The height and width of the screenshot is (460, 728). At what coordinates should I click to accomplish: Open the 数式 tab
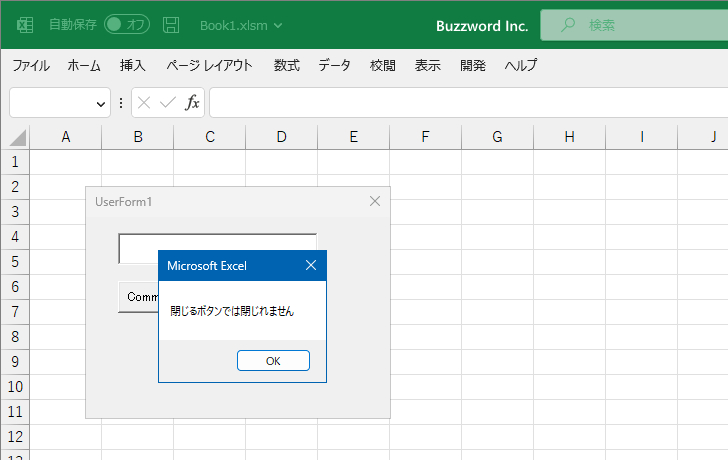point(286,65)
